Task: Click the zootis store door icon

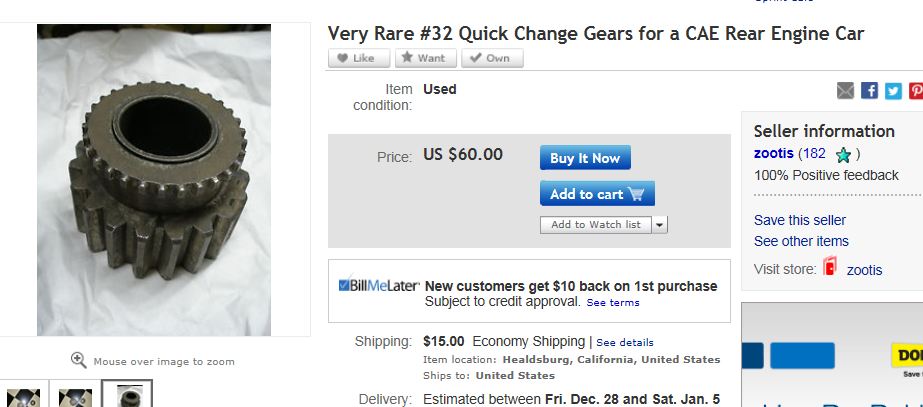Action: point(829,268)
